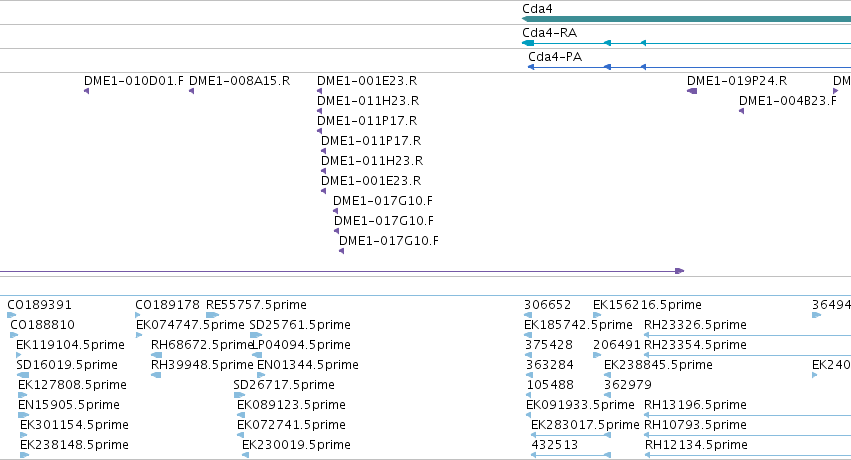Click the DME1-008A15.R feature label

tap(239, 81)
